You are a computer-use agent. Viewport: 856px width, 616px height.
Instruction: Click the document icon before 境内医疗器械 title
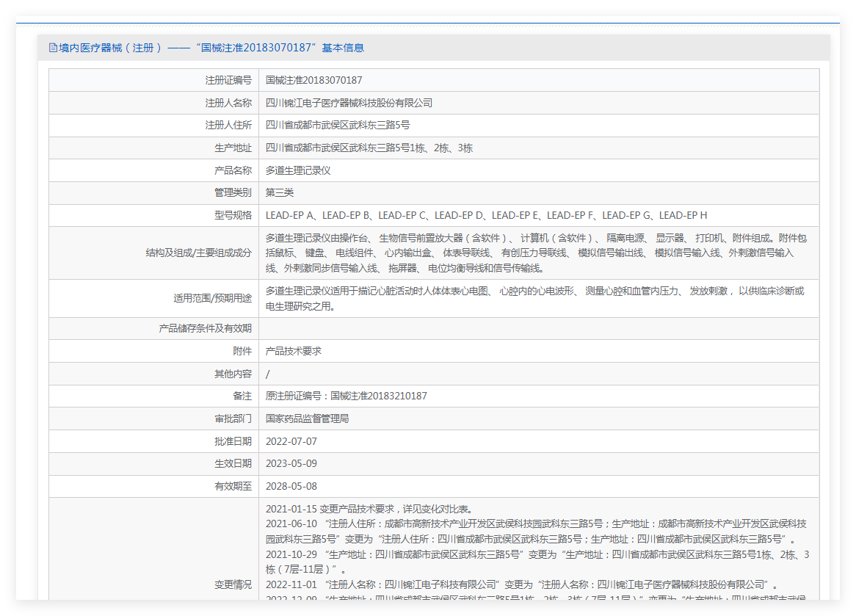tap(53, 48)
